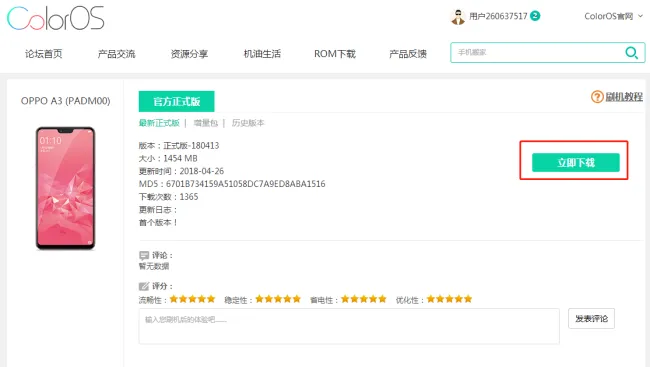The image size is (650, 367).
Task: Set 稳定性 rating to three stars
Action: pyautogui.click(x=278, y=299)
